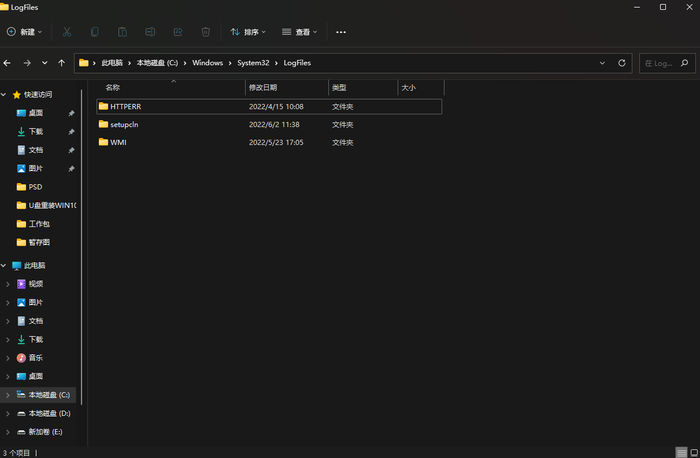Viewport: 700px width, 458px height.
Task: Click date 2022/6/2 11:38 of setupcln
Action: (x=274, y=125)
